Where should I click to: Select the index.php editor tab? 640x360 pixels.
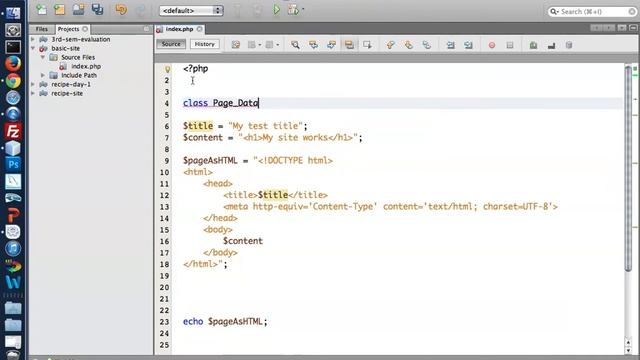tap(179, 29)
